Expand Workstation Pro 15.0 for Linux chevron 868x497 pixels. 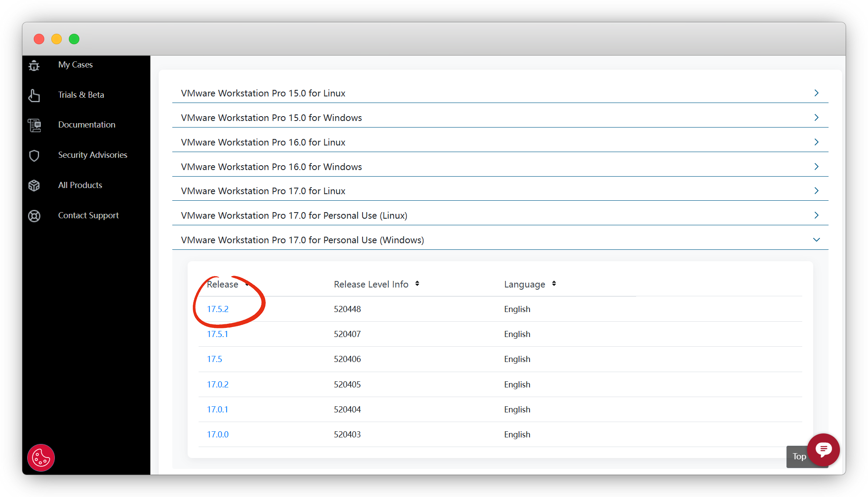pyautogui.click(x=816, y=93)
